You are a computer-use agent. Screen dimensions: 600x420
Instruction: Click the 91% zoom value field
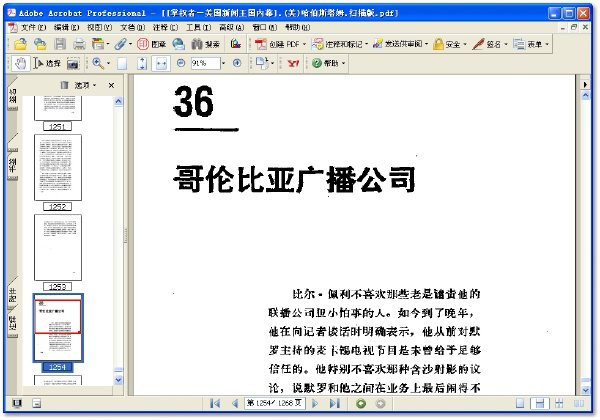(205, 63)
